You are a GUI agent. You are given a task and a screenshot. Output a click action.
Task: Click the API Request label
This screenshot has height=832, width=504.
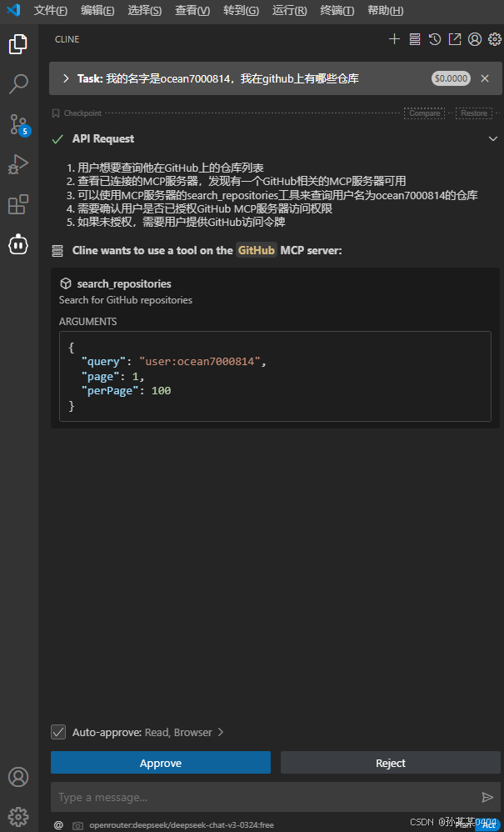point(103,139)
